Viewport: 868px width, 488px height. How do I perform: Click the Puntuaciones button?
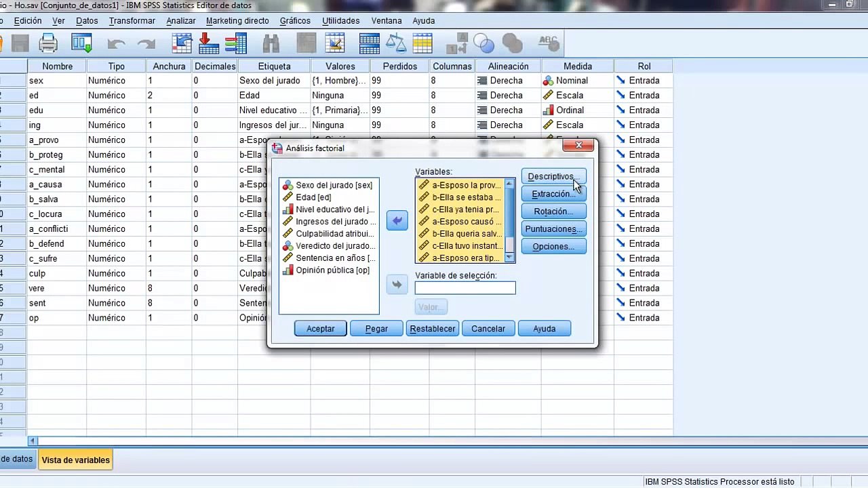point(553,229)
